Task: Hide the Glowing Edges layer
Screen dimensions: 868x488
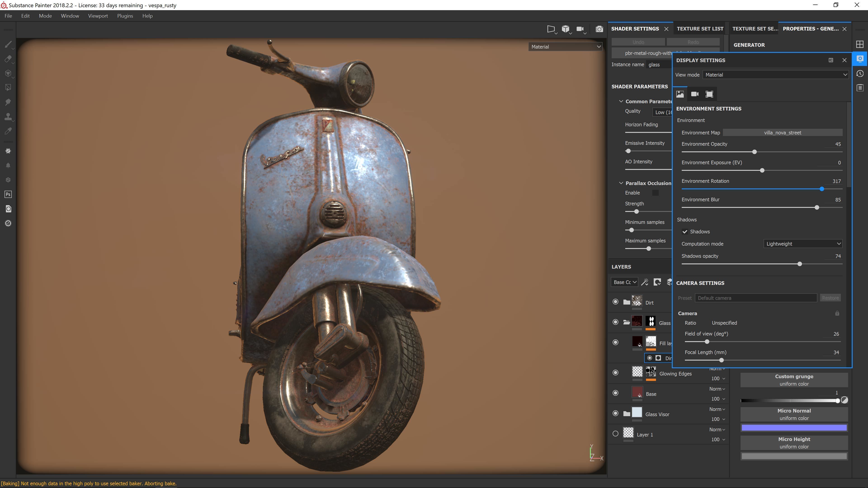Action: tap(616, 373)
